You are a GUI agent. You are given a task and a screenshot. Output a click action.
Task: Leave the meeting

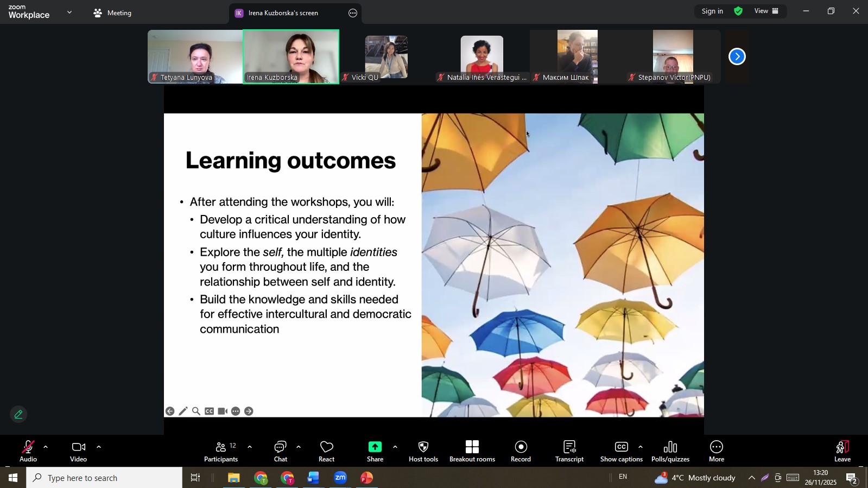point(842,451)
